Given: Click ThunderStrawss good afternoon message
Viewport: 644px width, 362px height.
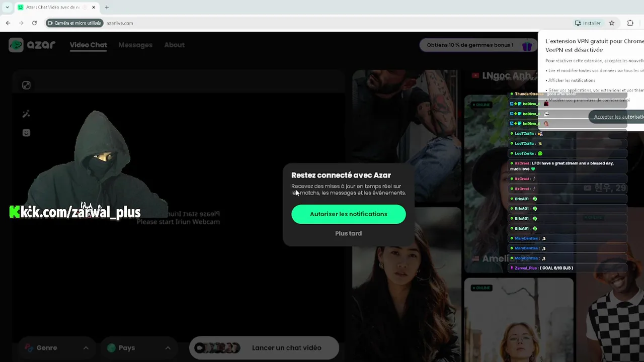Looking at the screenshot, I should click(568, 94).
